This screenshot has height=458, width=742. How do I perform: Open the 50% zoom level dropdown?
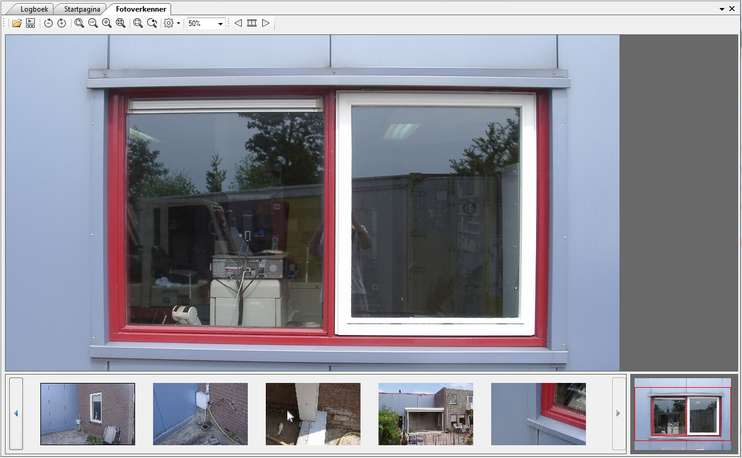pyautogui.click(x=220, y=24)
